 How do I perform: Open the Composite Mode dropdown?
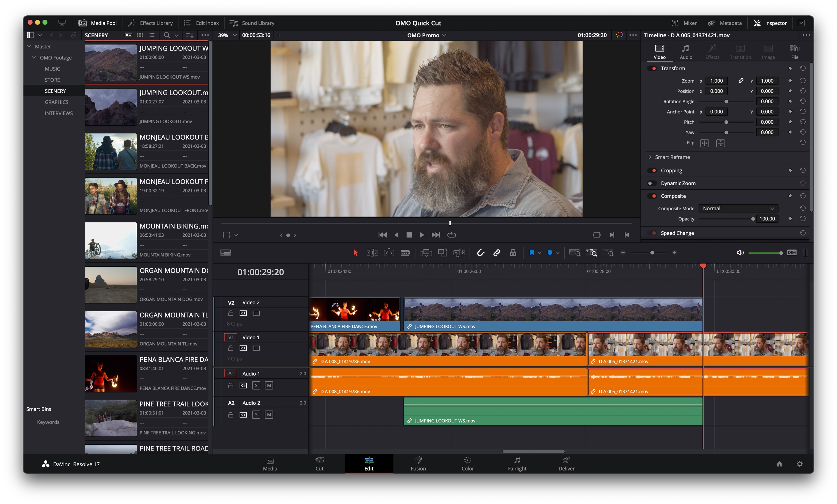pos(738,209)
